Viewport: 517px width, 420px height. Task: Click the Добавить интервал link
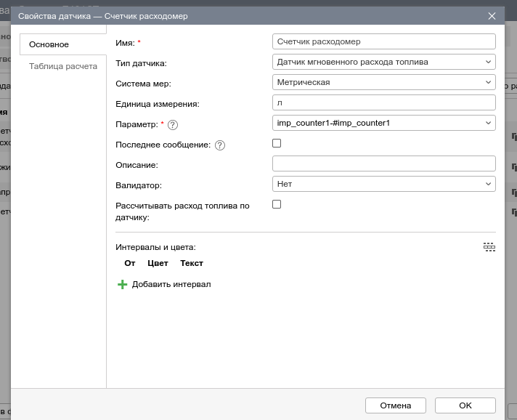pyautogui.click(x=171, y=284)
